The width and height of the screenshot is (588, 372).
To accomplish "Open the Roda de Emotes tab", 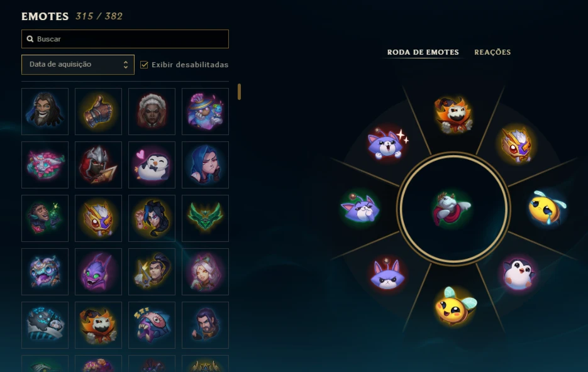I will pyautogui.click(x=423, y=52).
